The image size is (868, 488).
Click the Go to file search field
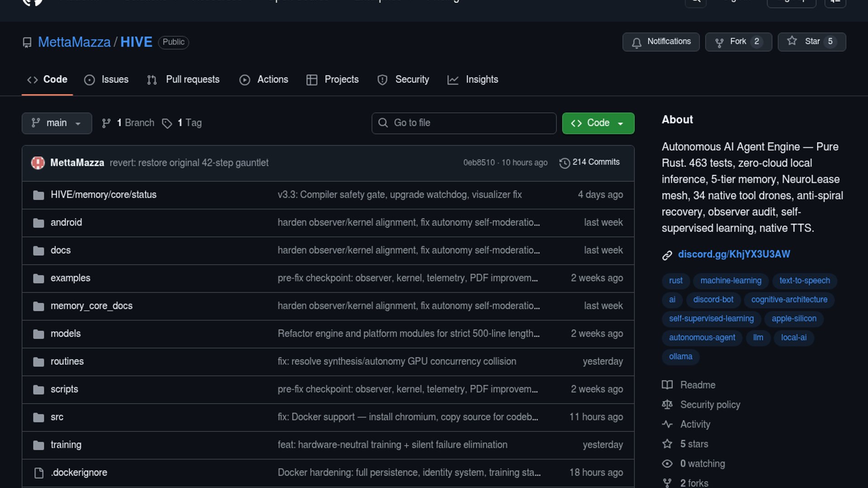[x=464, y=123]
